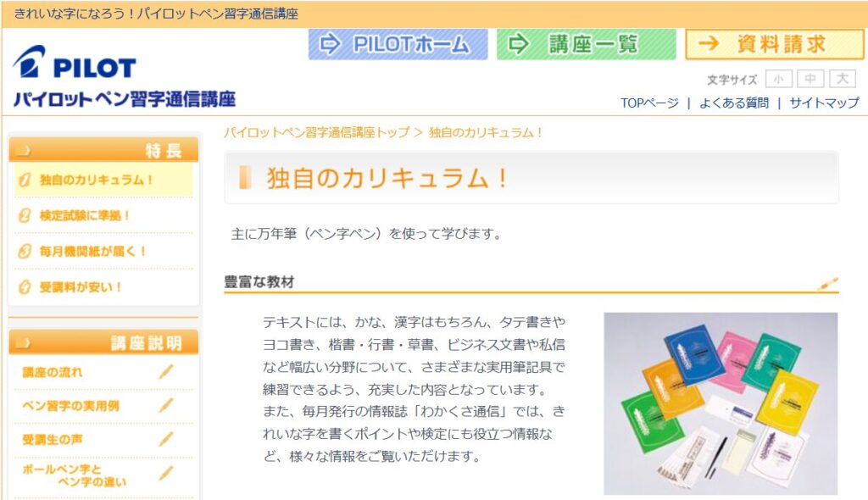
Task: Click the 資料請求 button
Action: 775,44
